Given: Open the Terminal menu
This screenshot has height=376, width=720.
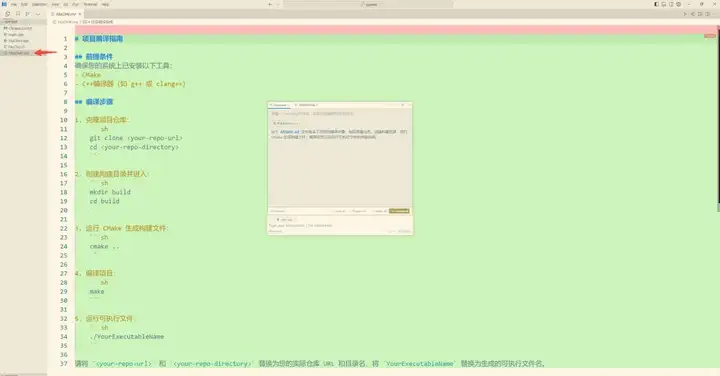Looking at the screenshot, I should pos(90,5).
